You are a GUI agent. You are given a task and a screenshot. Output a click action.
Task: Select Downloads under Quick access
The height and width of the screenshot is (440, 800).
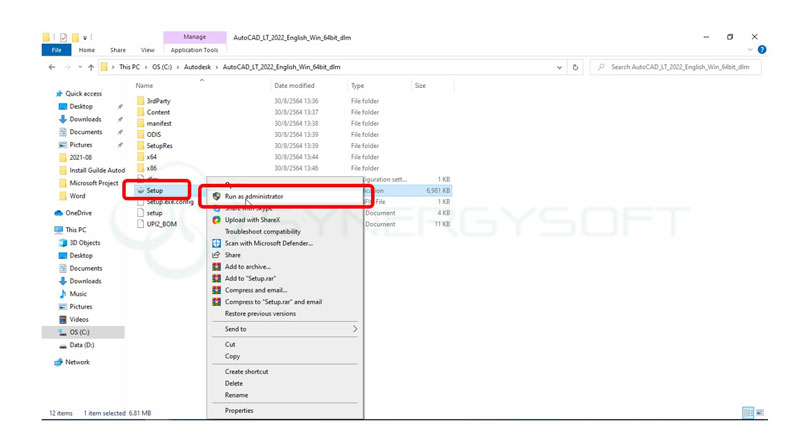pos(85,119)
